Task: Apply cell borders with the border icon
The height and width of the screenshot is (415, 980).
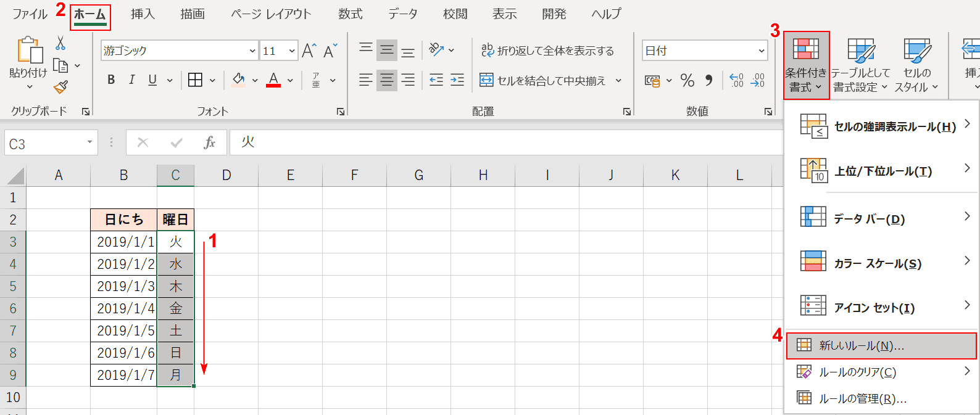Action: pyautogui.click(x=195, y=80)
